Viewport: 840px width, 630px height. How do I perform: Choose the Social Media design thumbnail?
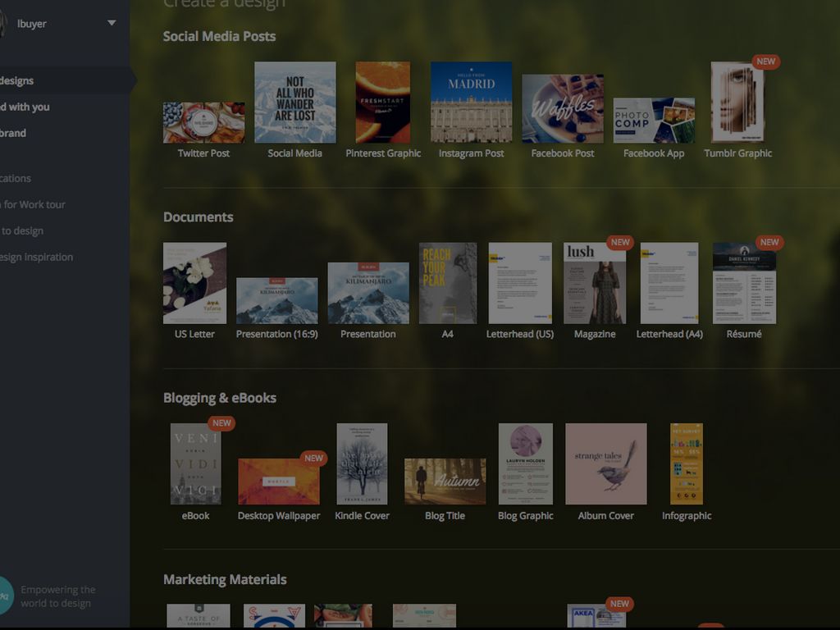coord(294,103)
